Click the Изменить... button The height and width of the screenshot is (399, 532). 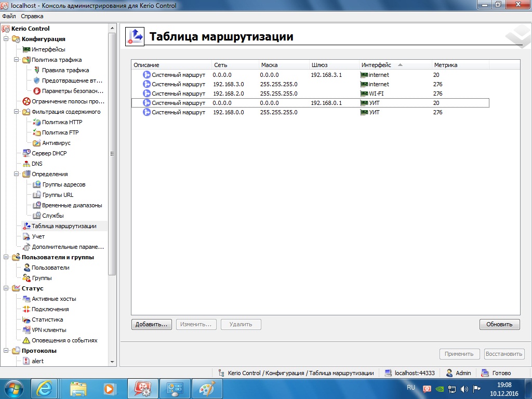click(x=196, y=324)
